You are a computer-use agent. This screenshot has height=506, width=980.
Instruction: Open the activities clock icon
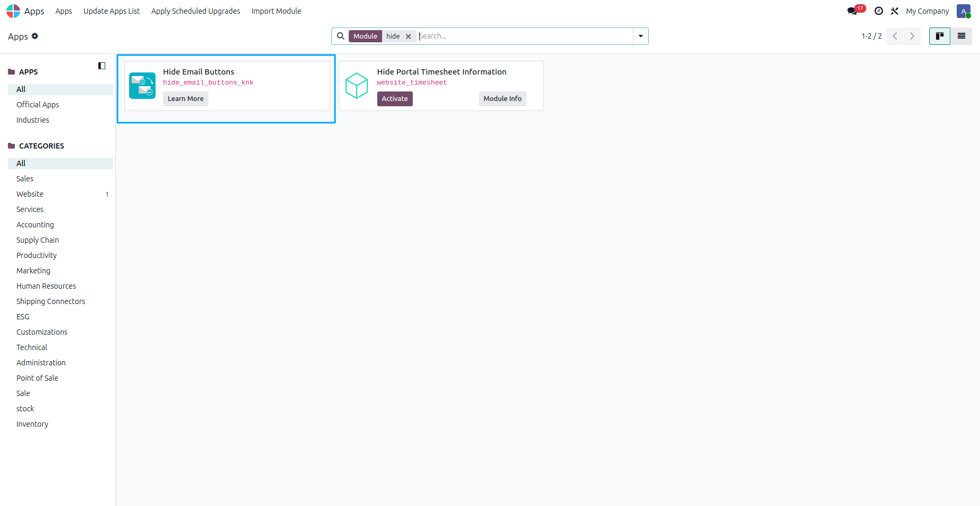point(878,11)
